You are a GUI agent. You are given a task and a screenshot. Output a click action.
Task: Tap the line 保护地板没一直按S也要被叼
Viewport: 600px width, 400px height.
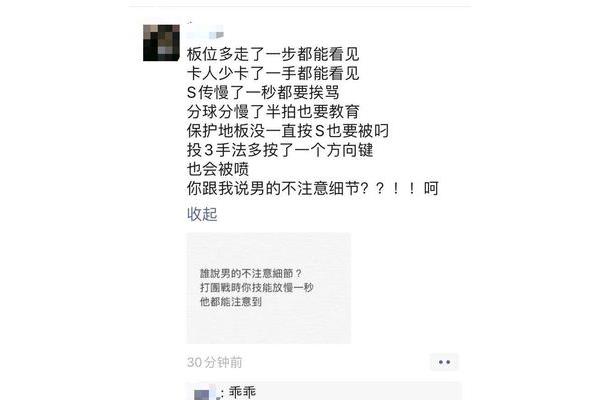click(x=288, y=131)
